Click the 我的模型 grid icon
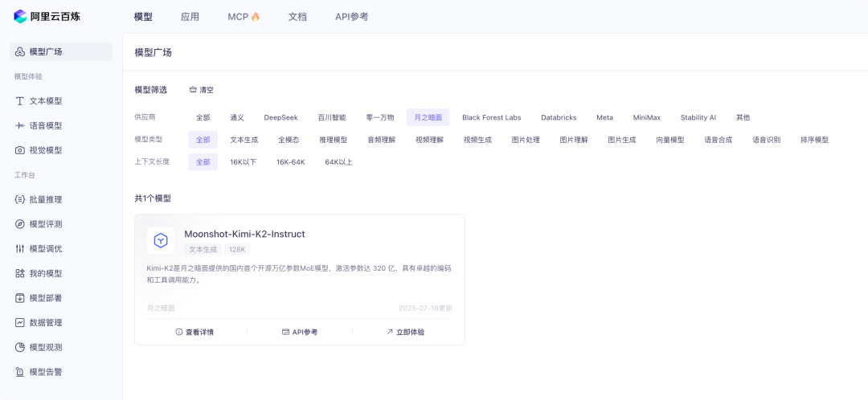868x400 pixels. (20, 273)
